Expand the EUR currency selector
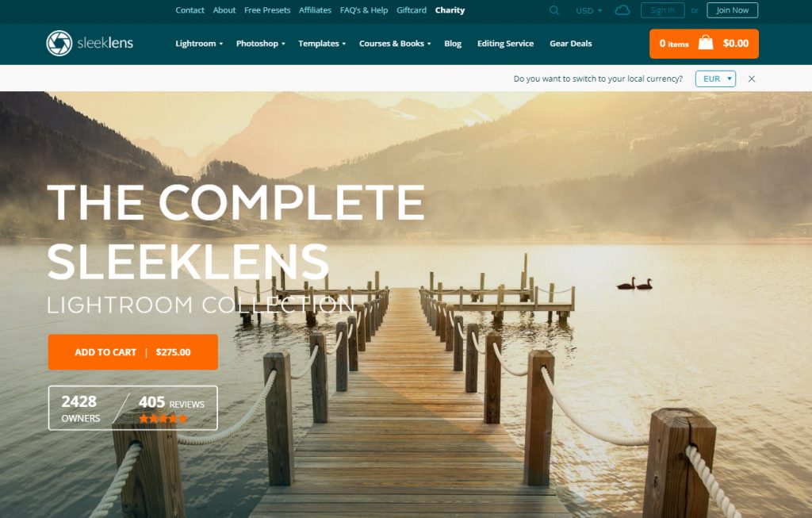Image resolution: width=812 pixels, height=518 pixels. 715,79
